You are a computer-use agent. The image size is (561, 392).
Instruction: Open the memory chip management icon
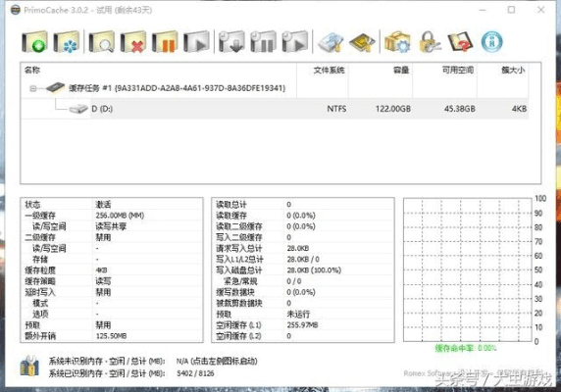[362, 43]
